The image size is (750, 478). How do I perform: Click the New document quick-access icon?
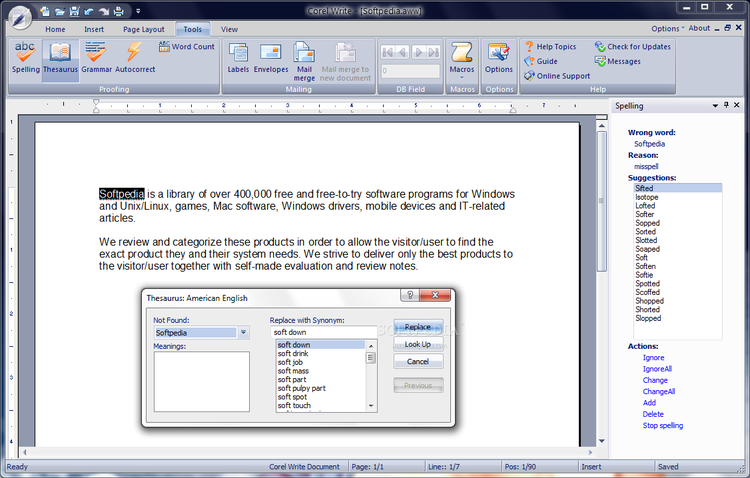44,11
